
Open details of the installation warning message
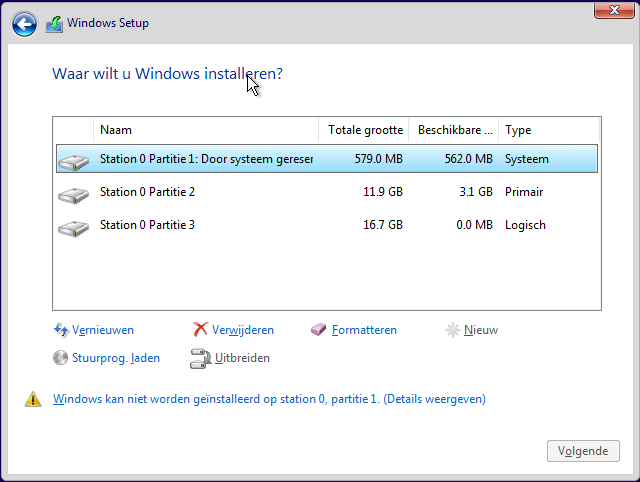click(x=269, y=399)
